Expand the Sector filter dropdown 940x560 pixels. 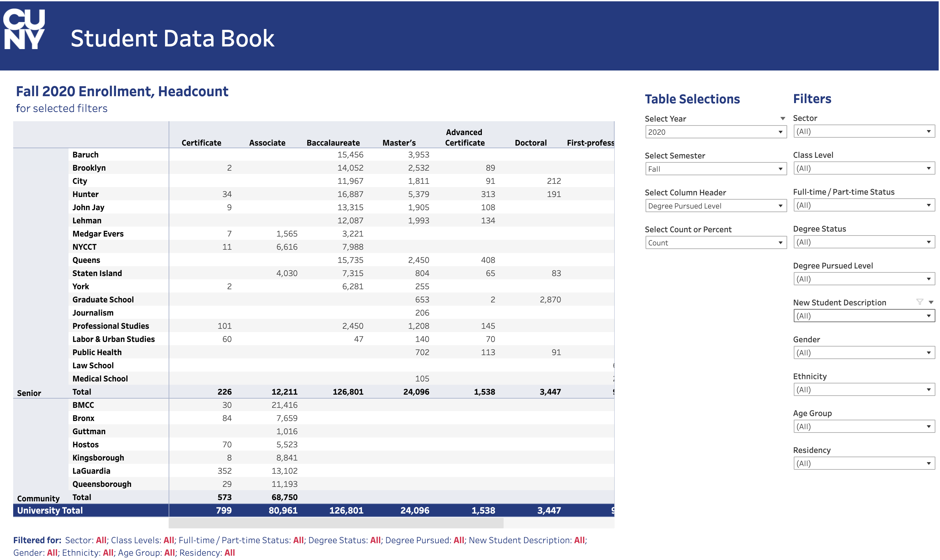tap(864, 131)
